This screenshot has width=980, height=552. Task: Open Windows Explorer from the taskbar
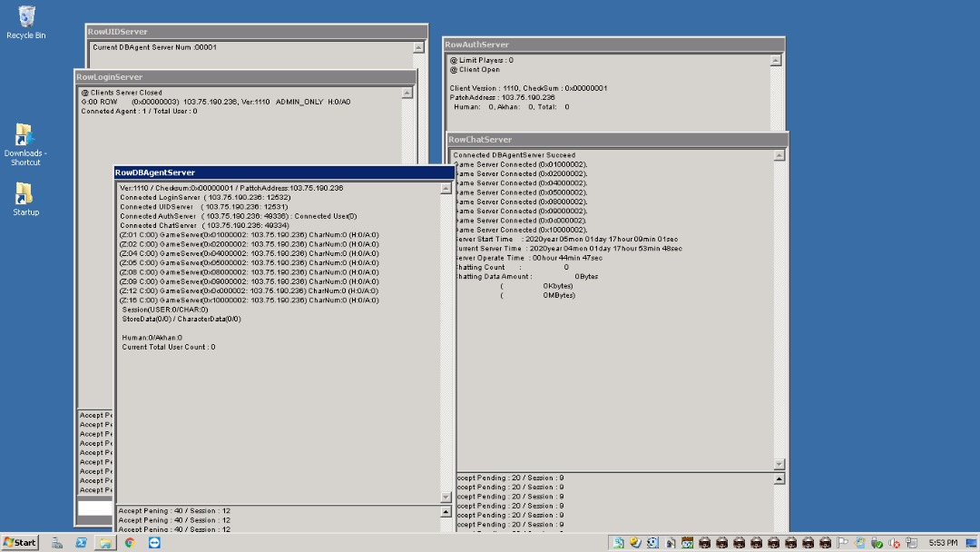tap(105, 543)
